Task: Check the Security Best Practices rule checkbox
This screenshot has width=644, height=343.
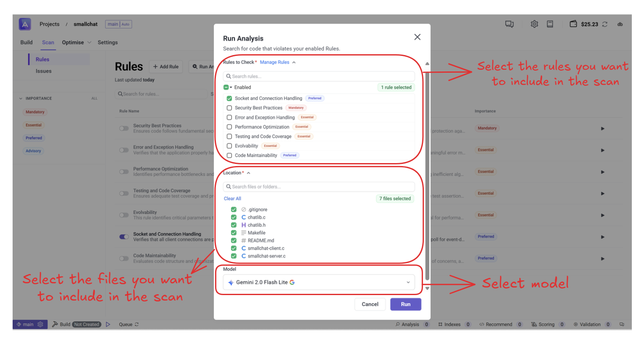Action: coord(229,108)
